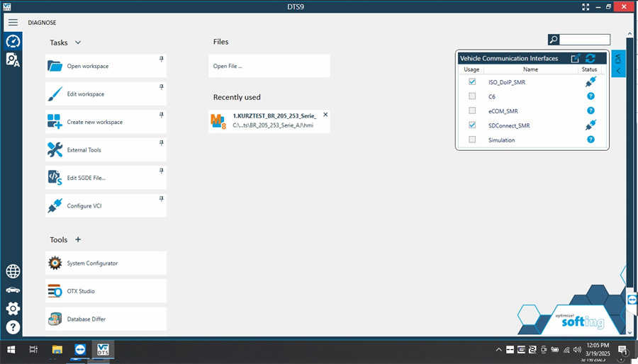This screenshot has height=364, width=638.
Task: Click the Open workspace folder icon
Action: [x=55, y=66]
